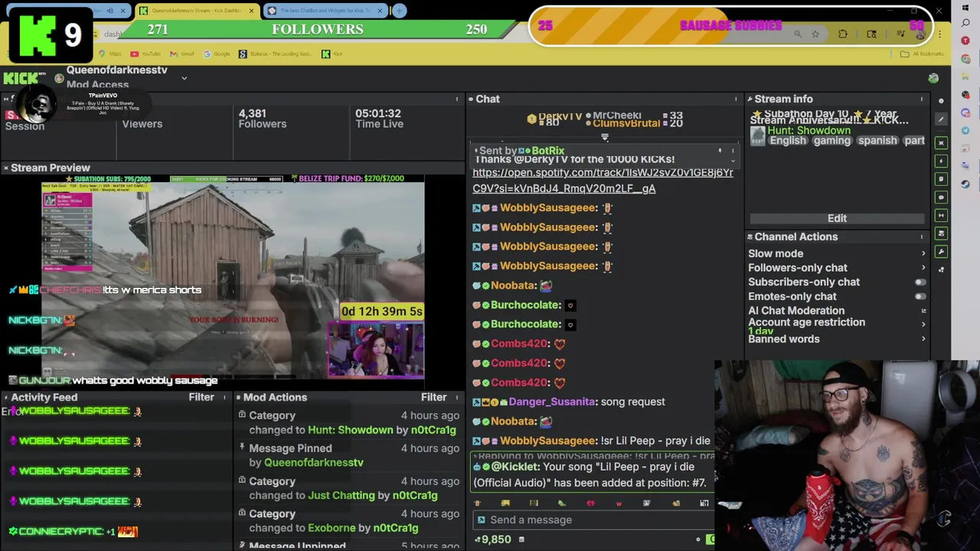Click the green user avatar top right
This screenshot has height=551, width=980.
(933, 78)
